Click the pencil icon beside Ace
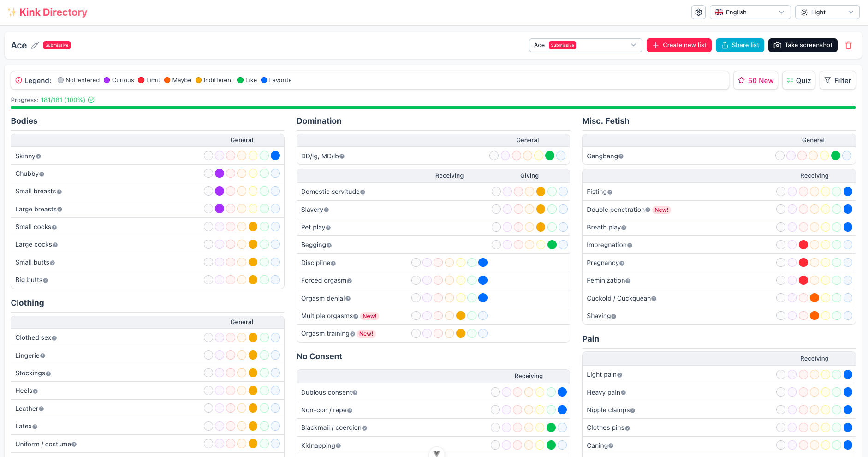868x457 pixels. pyautogui.click(x=35, y=45)
